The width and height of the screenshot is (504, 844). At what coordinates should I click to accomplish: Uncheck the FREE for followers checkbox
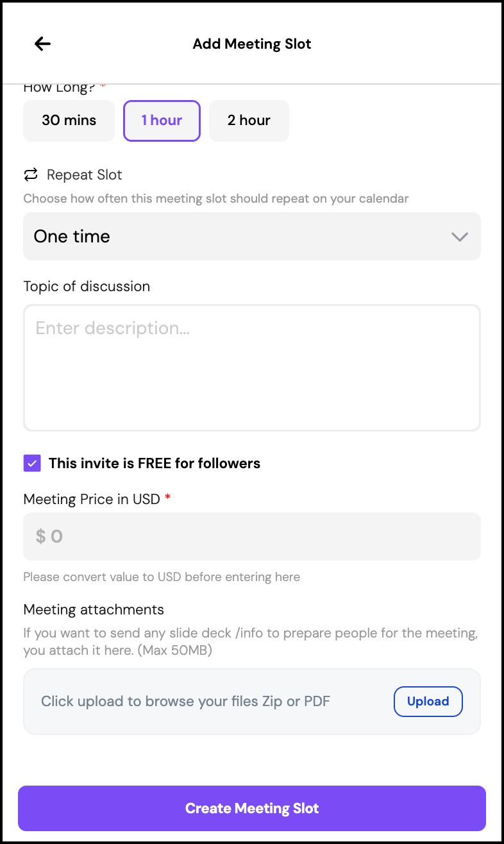coord(32,463)
